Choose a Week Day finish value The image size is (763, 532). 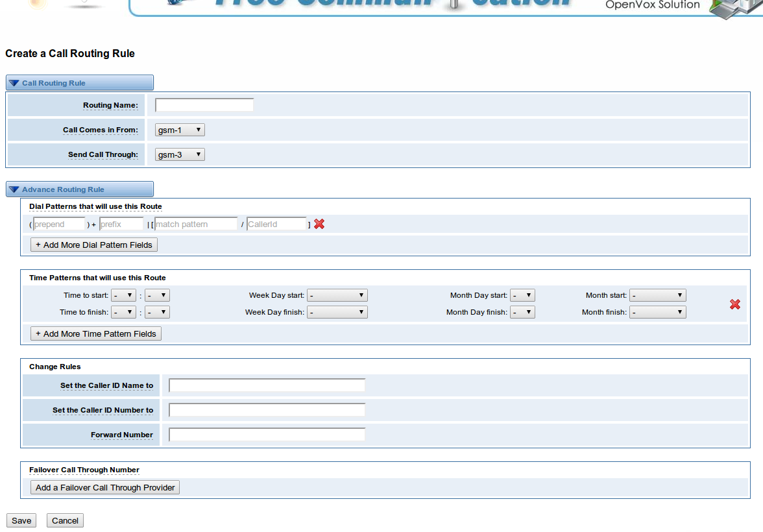(x=337, y=312)
